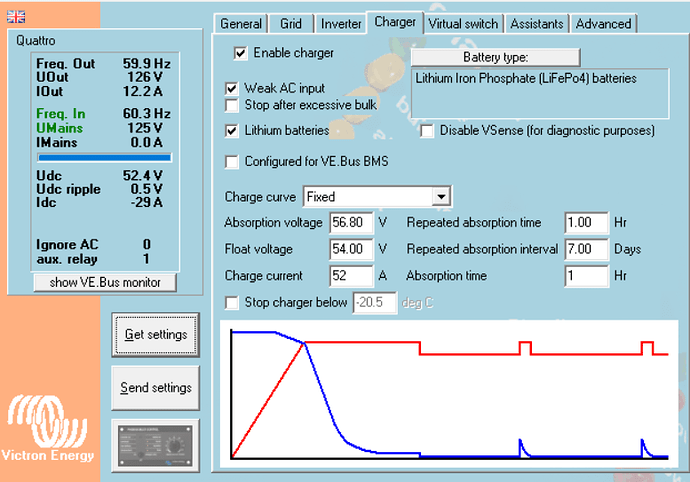Go to the Virtual switch tab

(463, 23)
